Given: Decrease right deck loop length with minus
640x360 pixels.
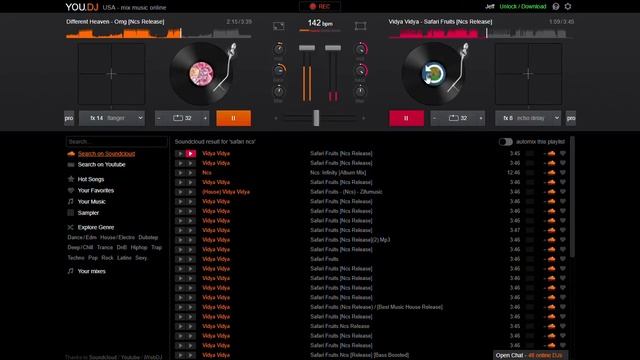Looking at the screenshot, I should click(434, 118).
